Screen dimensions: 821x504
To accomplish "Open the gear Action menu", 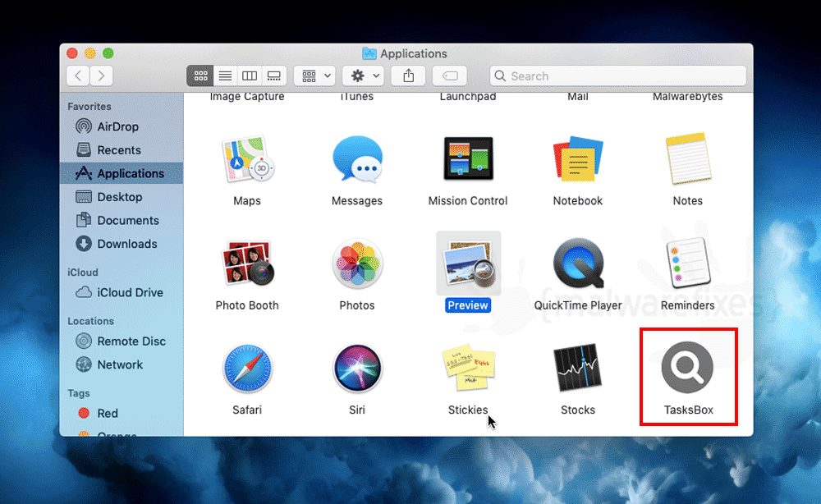I will tap(364, 76).
